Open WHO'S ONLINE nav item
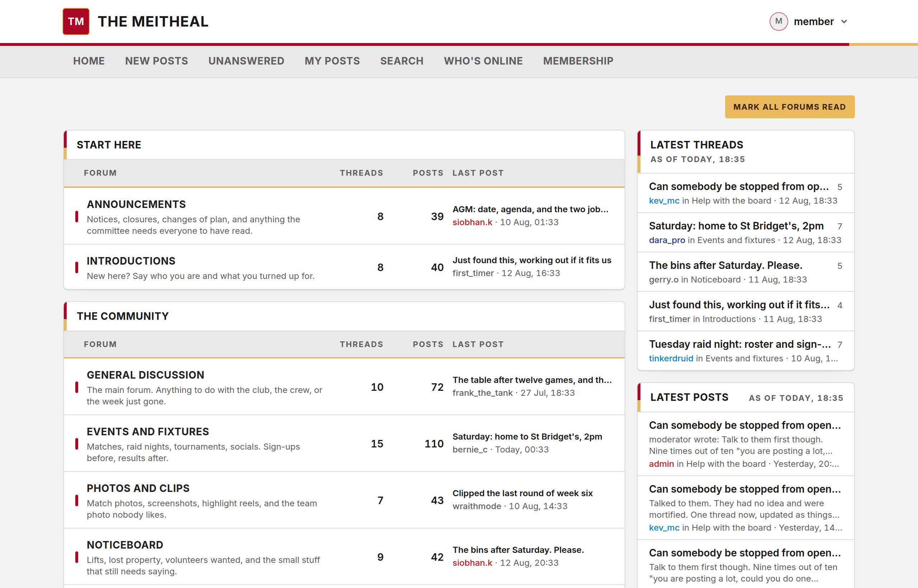Image resolution: width=918 pixels, height=588 pixels. [x=483, y=61]
